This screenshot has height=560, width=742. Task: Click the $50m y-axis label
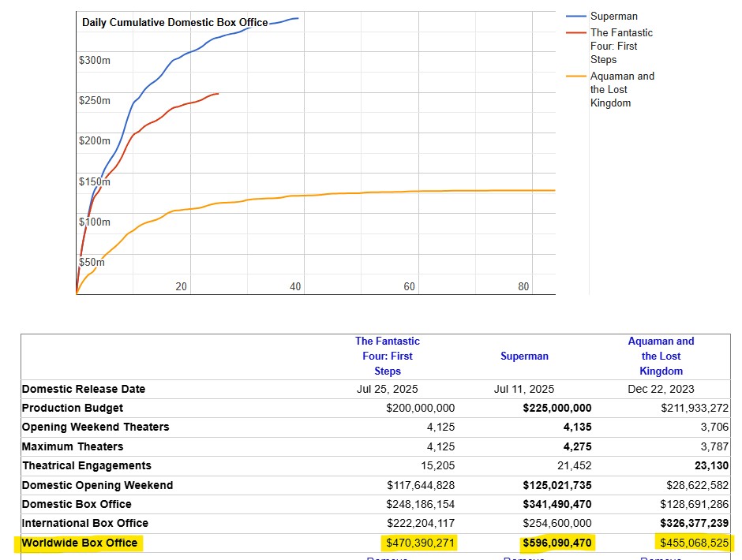(92, 262)
